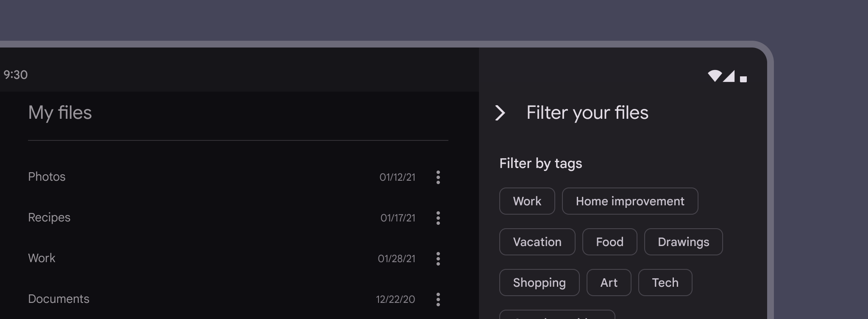Select the Shopping tag chip
Viewport: 868px width, 319px height.
(539, 283)
